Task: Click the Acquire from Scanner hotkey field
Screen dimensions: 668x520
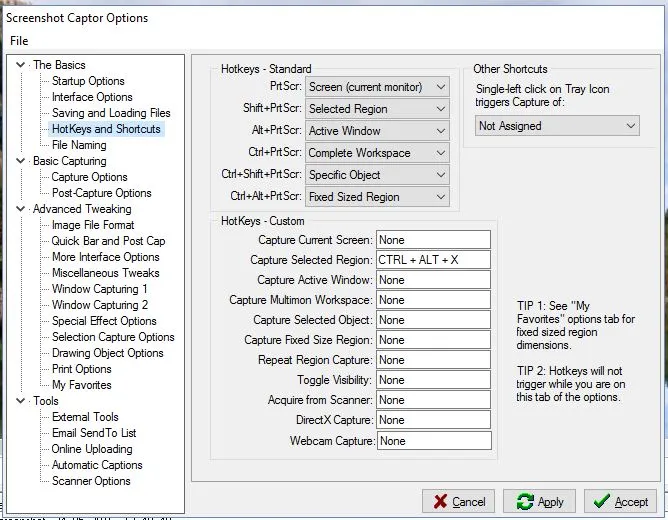Action: point(433,400)
